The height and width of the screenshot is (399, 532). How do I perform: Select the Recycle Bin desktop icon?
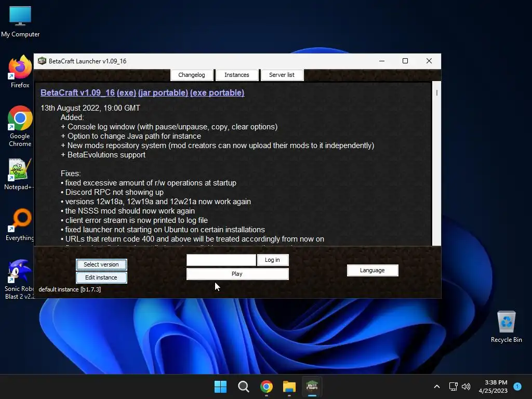506,326
